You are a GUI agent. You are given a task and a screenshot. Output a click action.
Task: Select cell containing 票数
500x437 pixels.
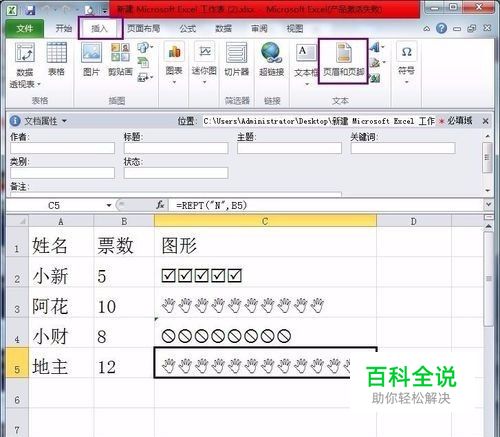124,243
